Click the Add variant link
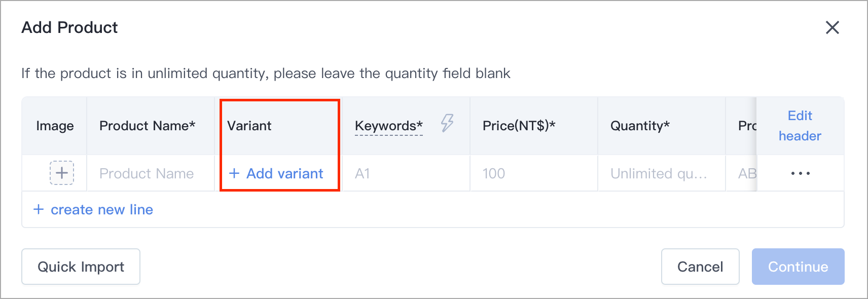This screenshot has height=299, width=868. click(284, 173)
